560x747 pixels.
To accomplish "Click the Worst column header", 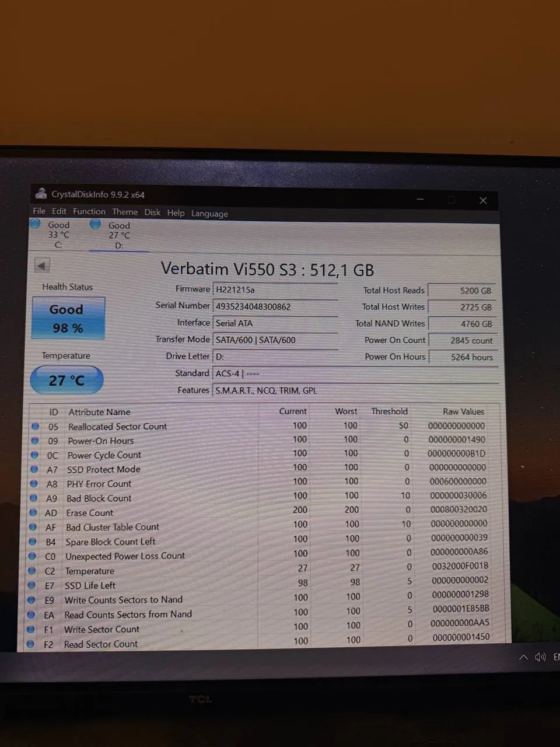I will click(346, 411).
